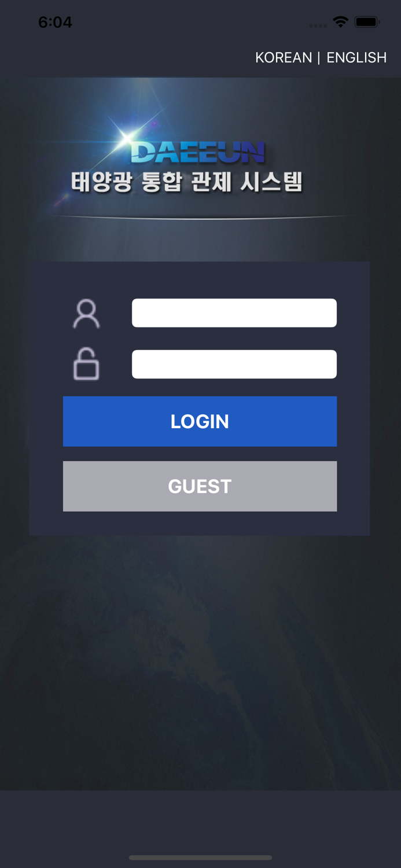Switch language to KOREAN
Screen dimensions: 401x868
284,57
